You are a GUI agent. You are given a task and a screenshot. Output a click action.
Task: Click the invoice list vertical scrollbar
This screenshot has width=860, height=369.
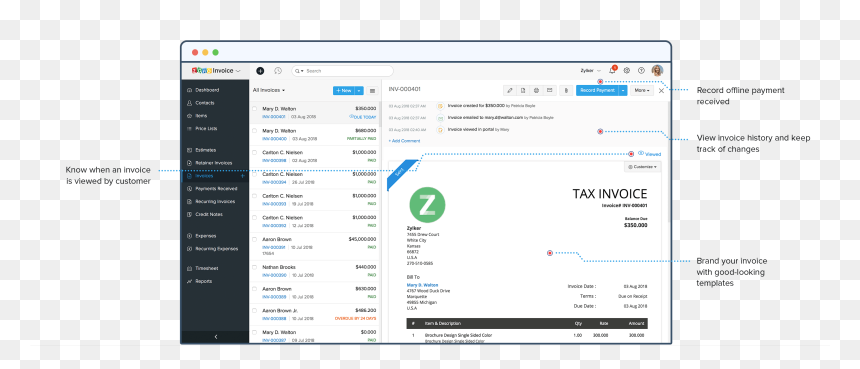tap(380, 113)
